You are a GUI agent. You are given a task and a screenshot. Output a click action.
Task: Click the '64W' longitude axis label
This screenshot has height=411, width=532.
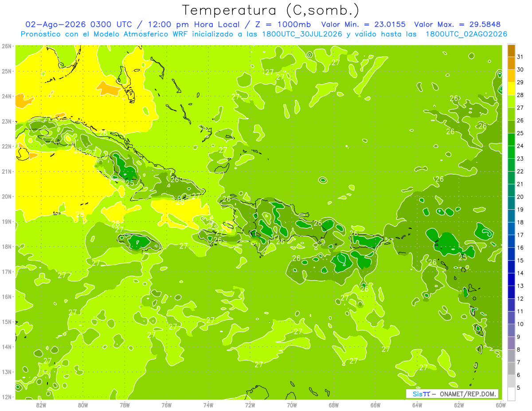click(417, 405)
